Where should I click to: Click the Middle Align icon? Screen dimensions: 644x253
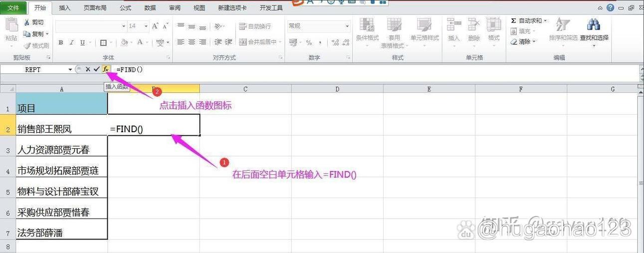(x=192, y=26)
